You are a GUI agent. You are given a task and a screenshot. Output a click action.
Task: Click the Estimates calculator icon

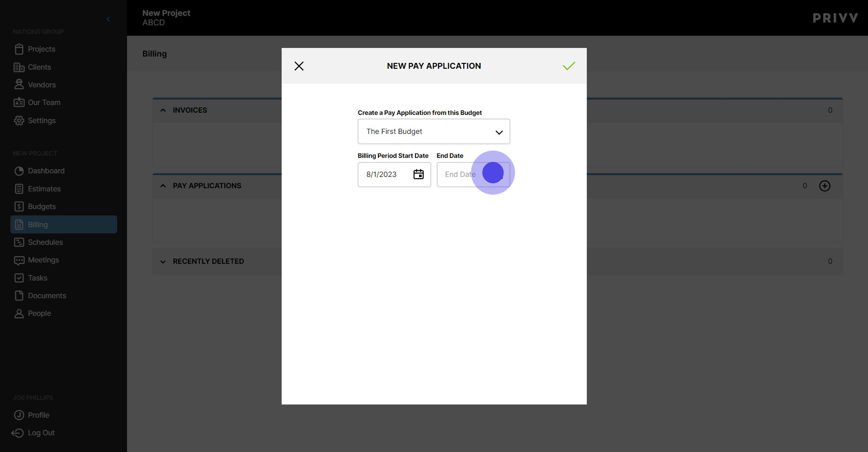19,189
